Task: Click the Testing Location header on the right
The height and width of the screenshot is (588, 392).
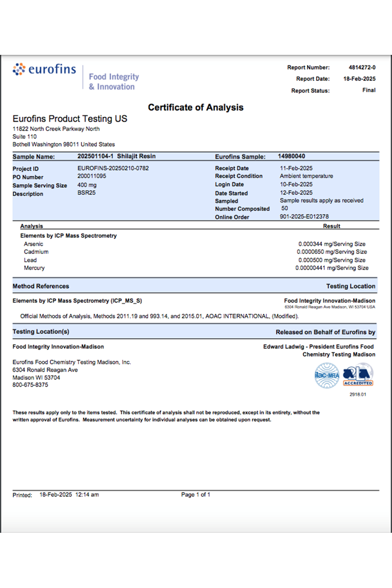Action: 351,286
